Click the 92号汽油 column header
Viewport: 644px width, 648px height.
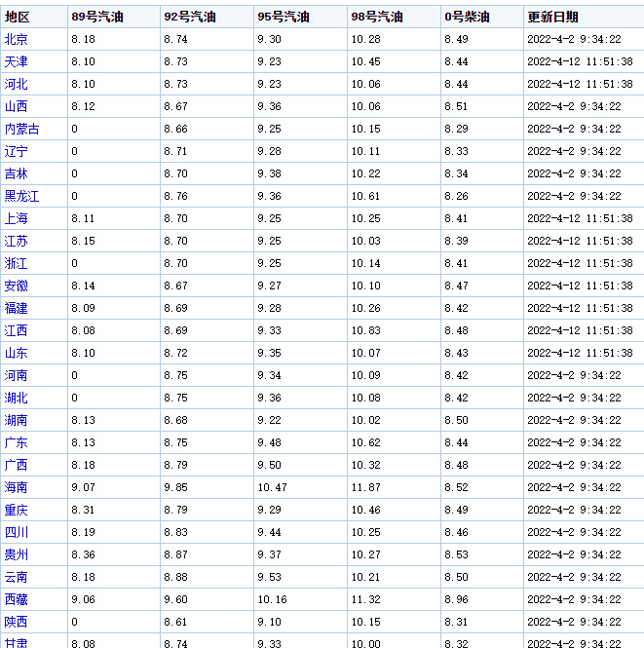pyautogui.click(x=190, y=17)
